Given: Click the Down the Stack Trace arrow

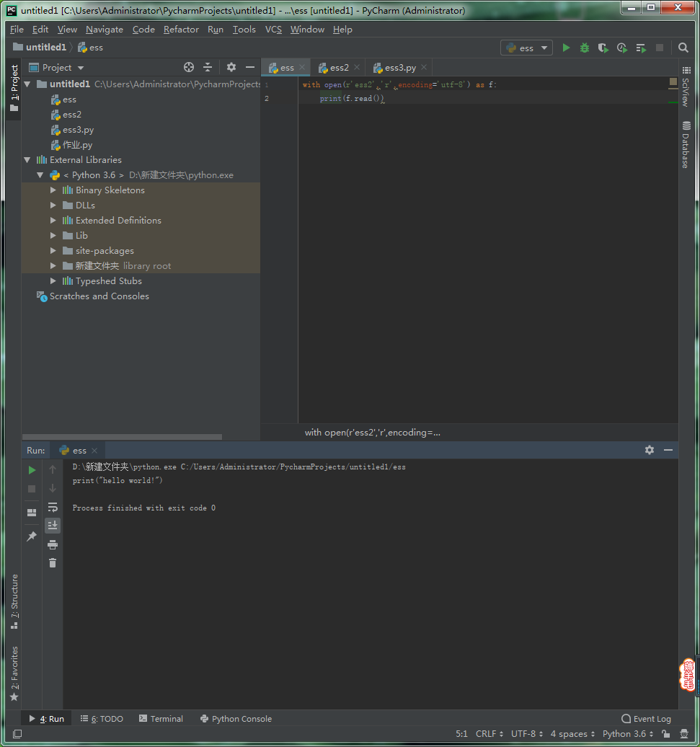Looking at the screenshot, I should [x=53, y=488].
